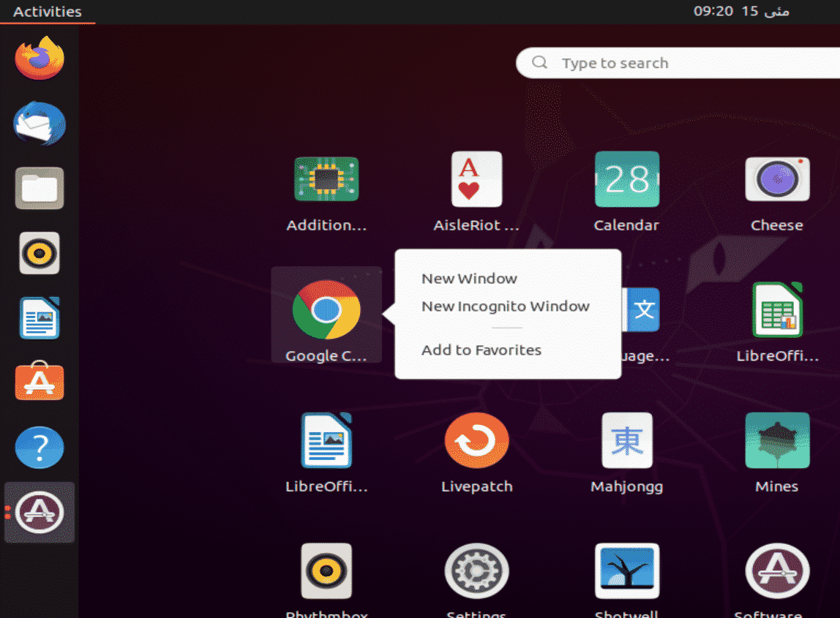Open Mahjongg game icon
840x618 pixels.
coord(626,441)
